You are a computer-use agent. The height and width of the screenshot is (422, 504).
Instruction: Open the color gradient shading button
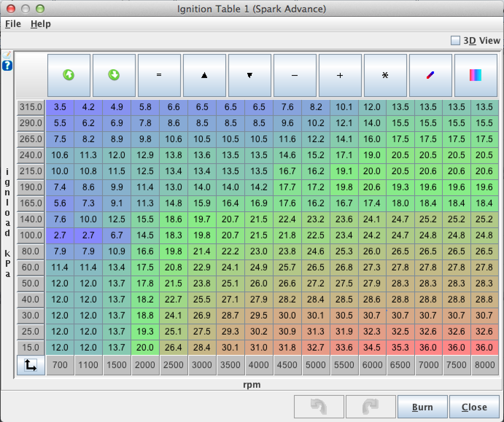click(476, 75)
